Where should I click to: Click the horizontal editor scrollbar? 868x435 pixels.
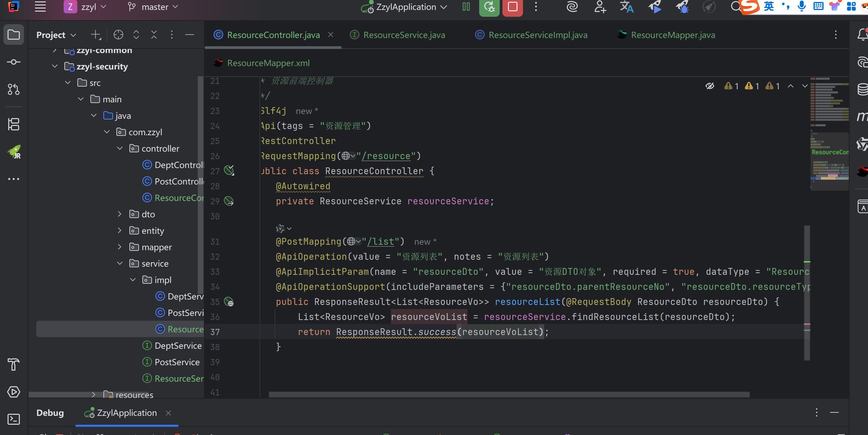pyautogui.click(x=509, y=394)
